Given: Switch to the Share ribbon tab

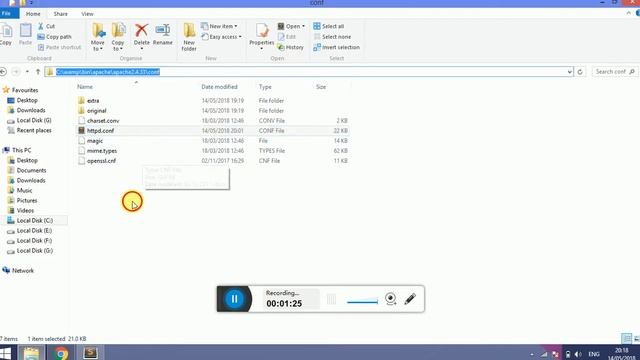Looking at the screenshot, I should 60,14.
